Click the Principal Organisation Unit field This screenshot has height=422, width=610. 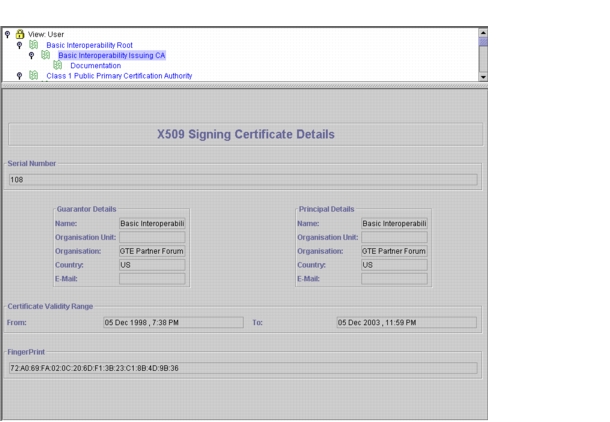pos(394,237)
